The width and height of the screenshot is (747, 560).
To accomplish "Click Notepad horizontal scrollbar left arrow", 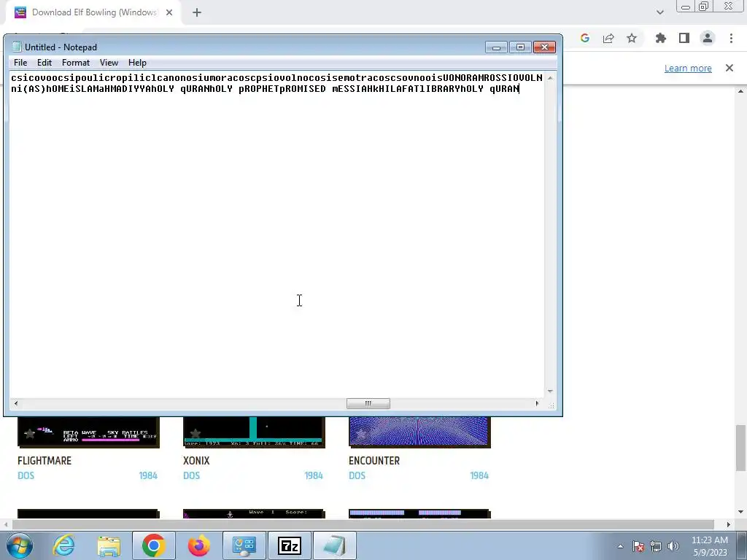I will click(16, 403).
